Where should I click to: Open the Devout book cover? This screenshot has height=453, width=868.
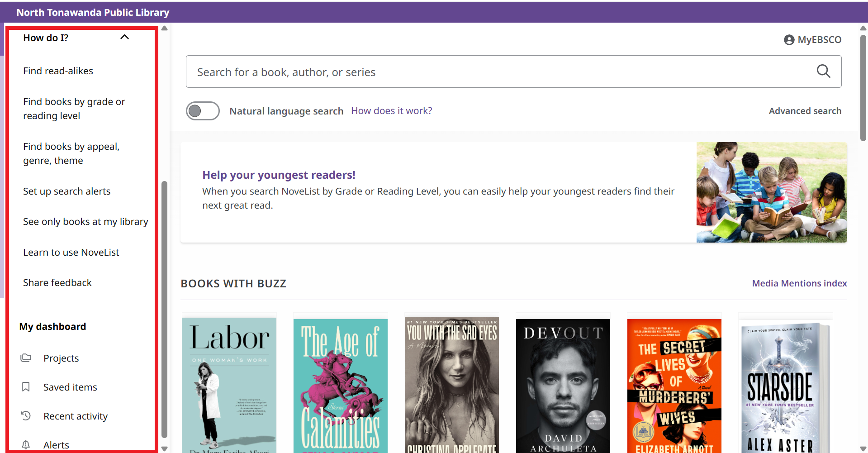click(563, 386)
